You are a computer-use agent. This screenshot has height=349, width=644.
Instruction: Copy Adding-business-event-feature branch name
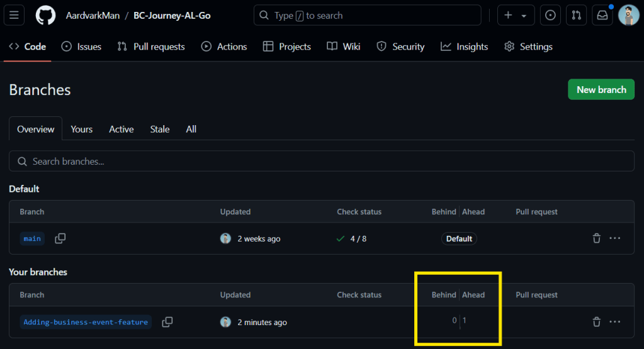[x=167, y=322]
